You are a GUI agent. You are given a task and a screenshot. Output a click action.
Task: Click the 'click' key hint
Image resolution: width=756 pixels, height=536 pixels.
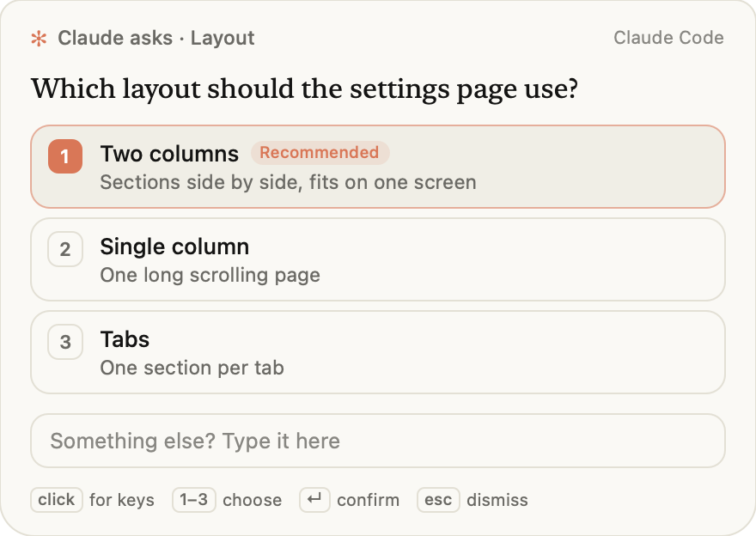click(x=57, y=500)
